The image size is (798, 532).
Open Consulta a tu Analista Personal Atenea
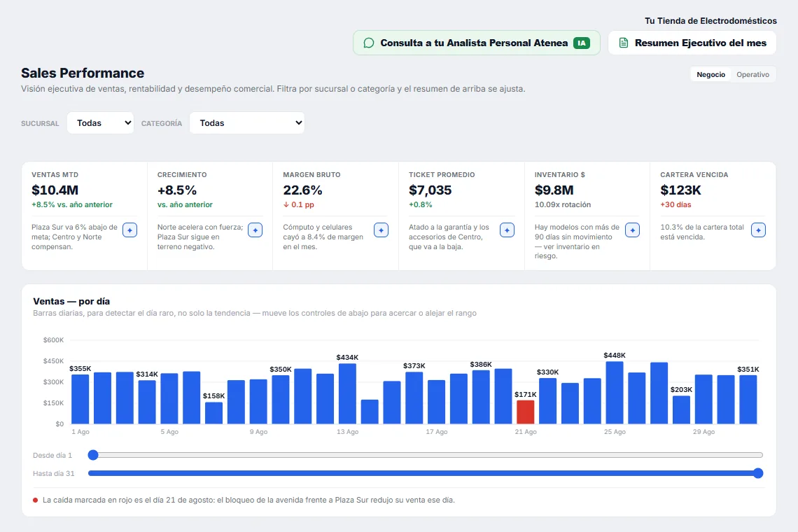(x=477, y=43)
